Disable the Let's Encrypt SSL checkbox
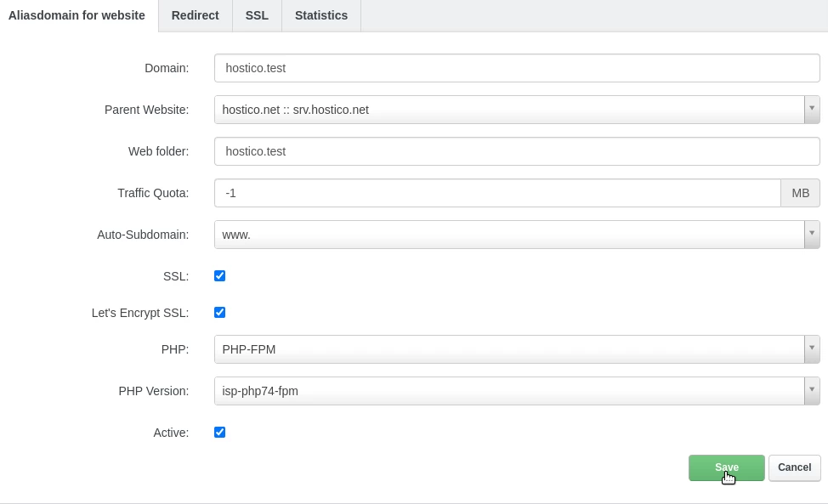Viewport: 828px width, 504px height. pos(219,312)
